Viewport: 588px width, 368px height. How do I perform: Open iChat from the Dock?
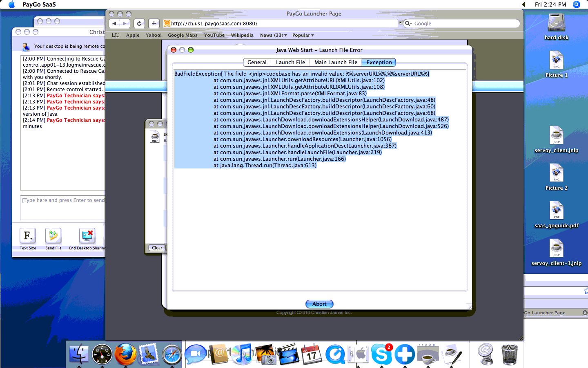(196, 354)
